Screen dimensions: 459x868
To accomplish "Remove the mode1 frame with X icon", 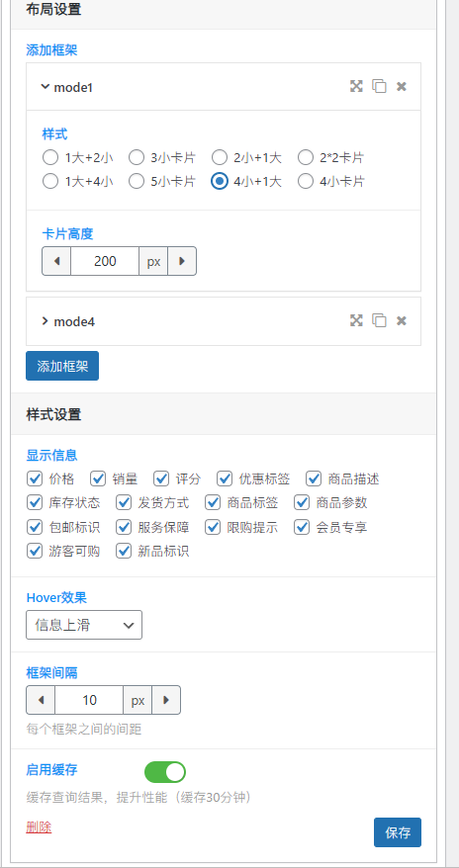I will [402, 86].
